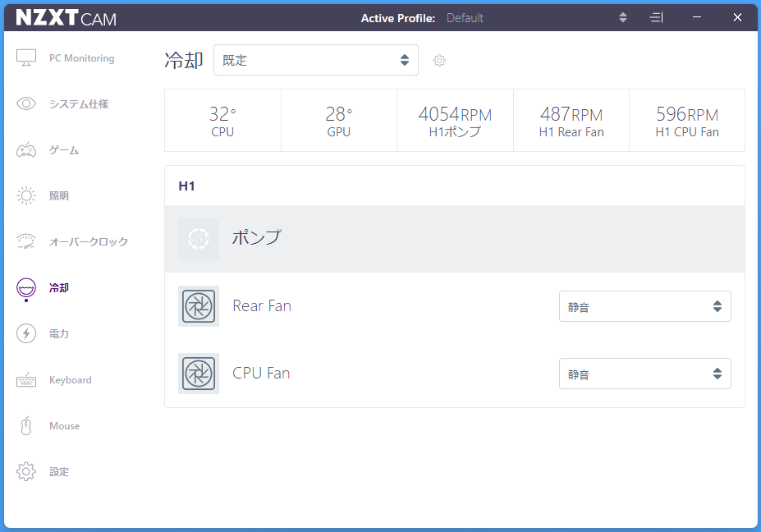
Task: Go to PC Monitoring section
Action: (x=81, y=57)
